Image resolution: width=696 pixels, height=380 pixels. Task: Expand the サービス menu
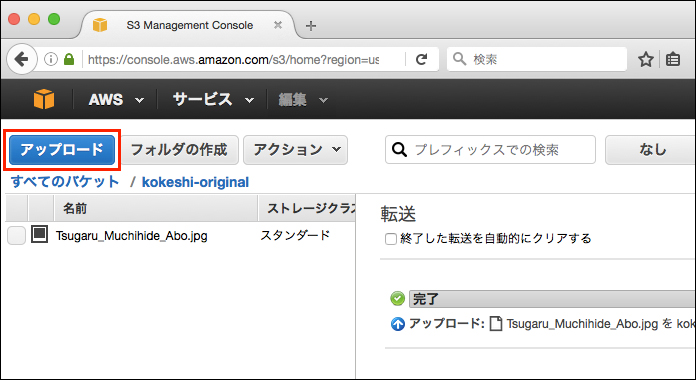point(213,99)
